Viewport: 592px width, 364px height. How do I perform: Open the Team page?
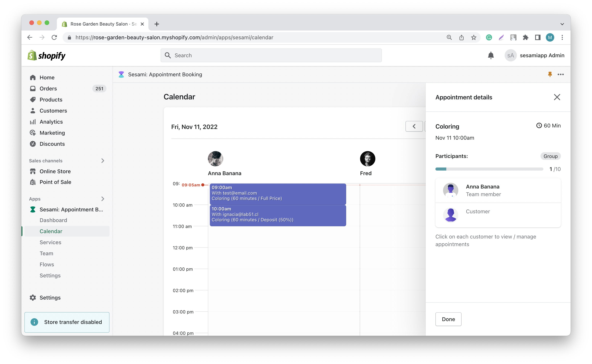[47, 254]
